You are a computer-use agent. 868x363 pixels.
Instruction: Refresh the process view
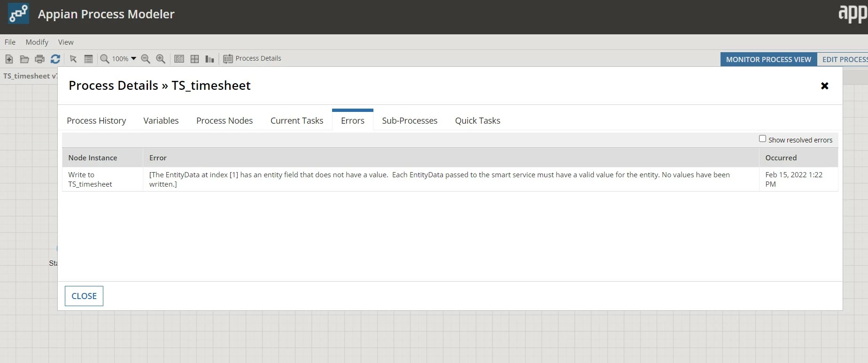point(55,59)
